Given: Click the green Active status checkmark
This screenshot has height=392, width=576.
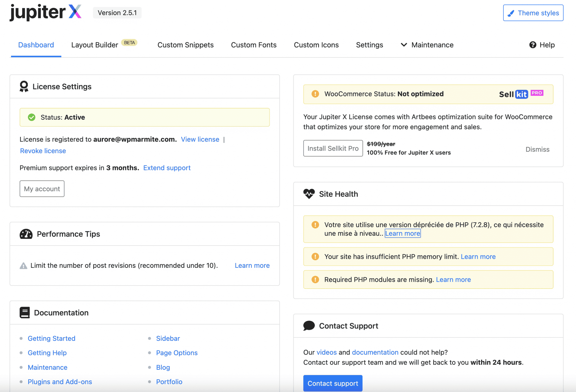Looking at the screenshot, I should tap(32, 117).
